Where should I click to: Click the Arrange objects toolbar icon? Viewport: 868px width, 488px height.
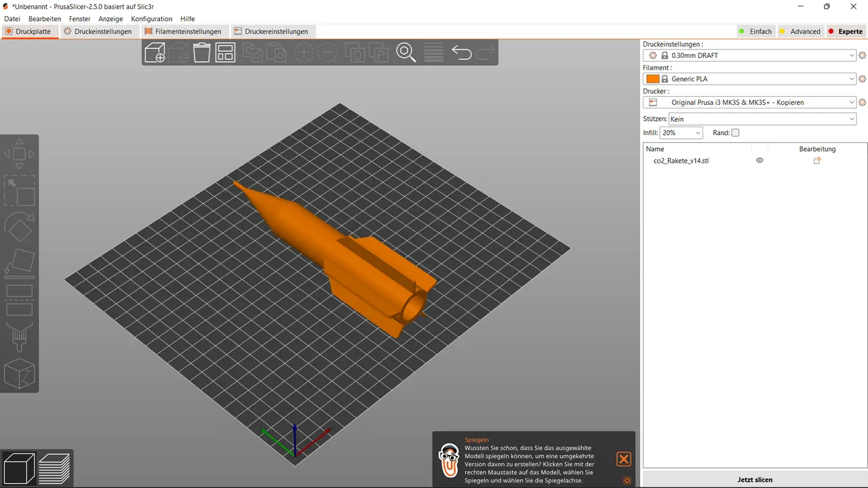pyautogui.click(x=225, y=52)
